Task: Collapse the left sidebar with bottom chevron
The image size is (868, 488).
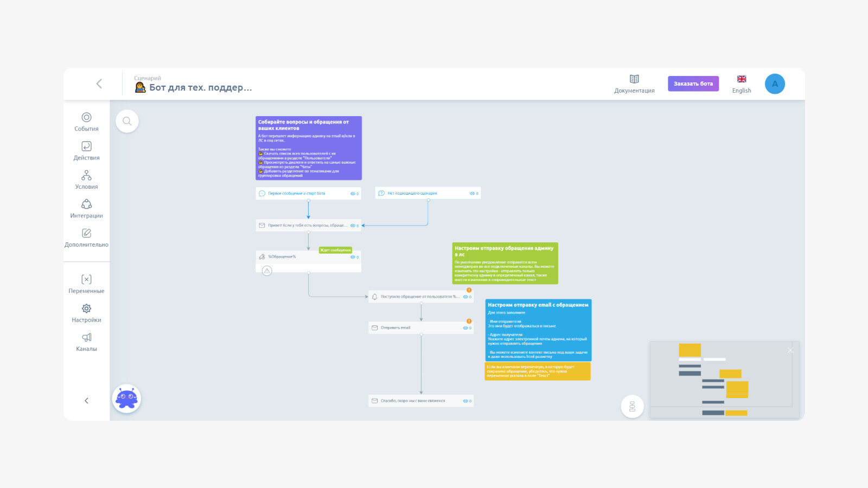Action: (86, 401)
